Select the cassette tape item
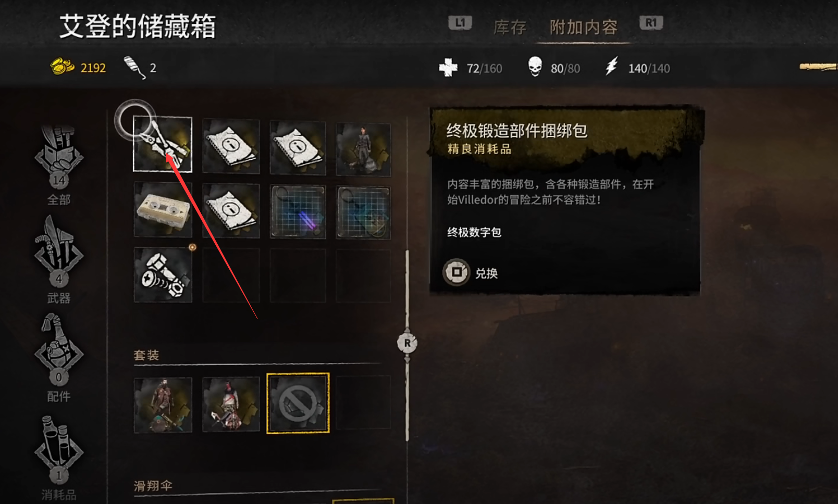Image resolution: width=838 pixels, height=504 pixels. click(163, 210)
